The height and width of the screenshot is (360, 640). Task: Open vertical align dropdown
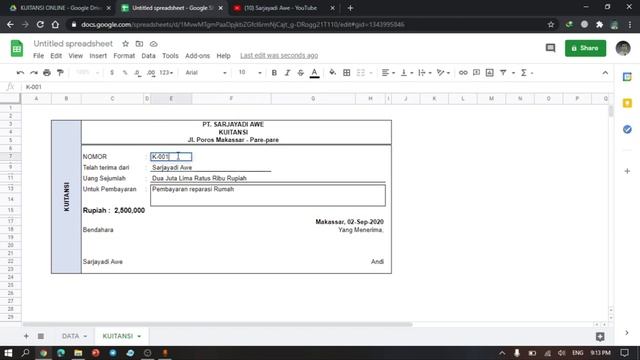pyautogui.click(x=407, y=73)
